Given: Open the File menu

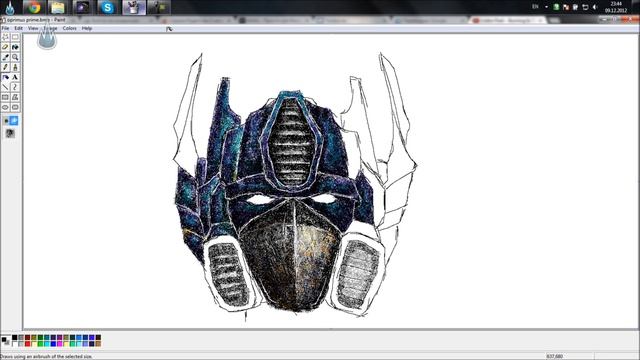Looking at the screenshot, I should click(5, 29).
